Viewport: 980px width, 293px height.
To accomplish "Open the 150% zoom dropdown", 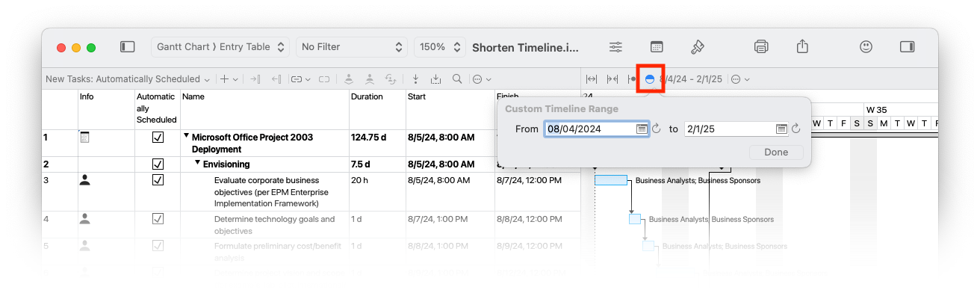I will point(440,46).
